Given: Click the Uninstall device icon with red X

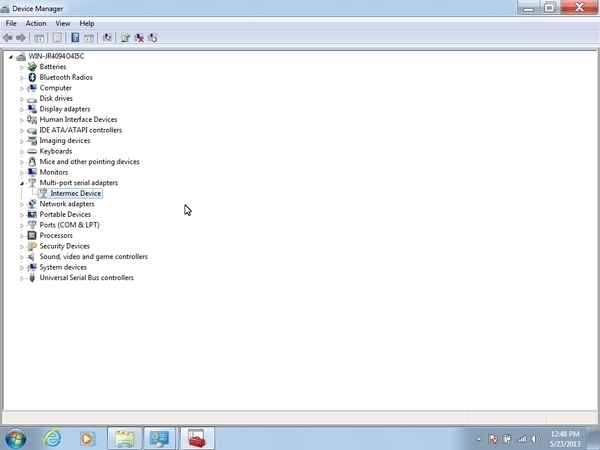Looking at the screenshot, I should coord(139,38).
